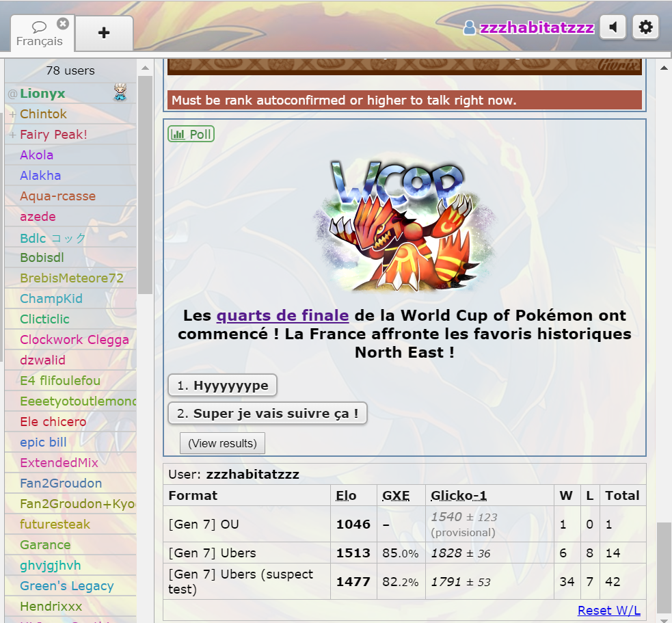This screenshot has width=672, height=623.
Task: Open the zzzhabitatzzz username menu
Action: 537,27
